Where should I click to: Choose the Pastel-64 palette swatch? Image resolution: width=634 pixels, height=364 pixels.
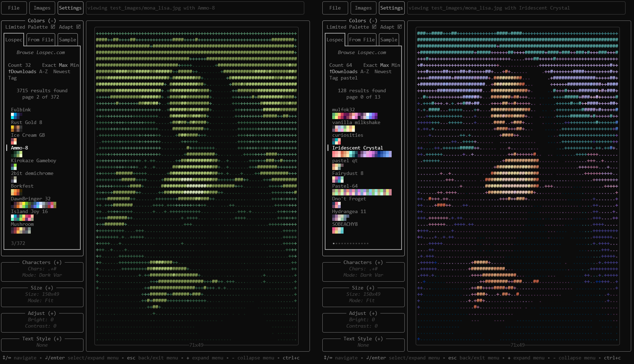pyautogui.click(x=362, y=192)
